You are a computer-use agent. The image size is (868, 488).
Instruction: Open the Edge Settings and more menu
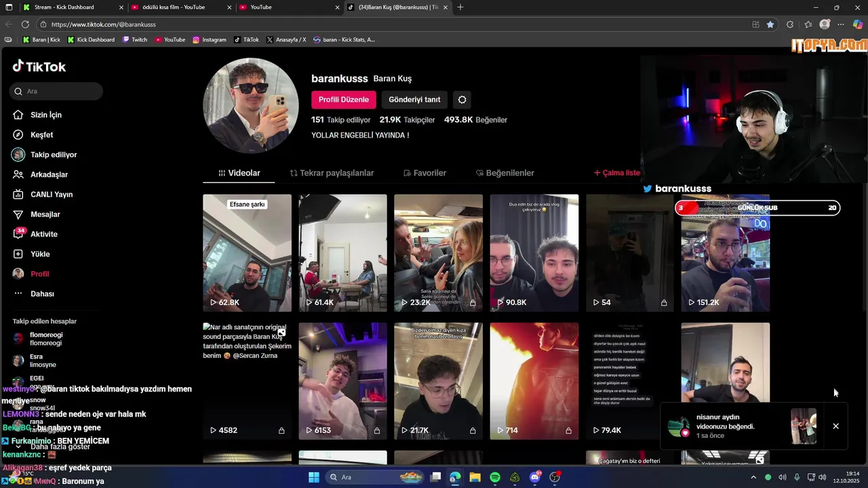tap(842, 24)
